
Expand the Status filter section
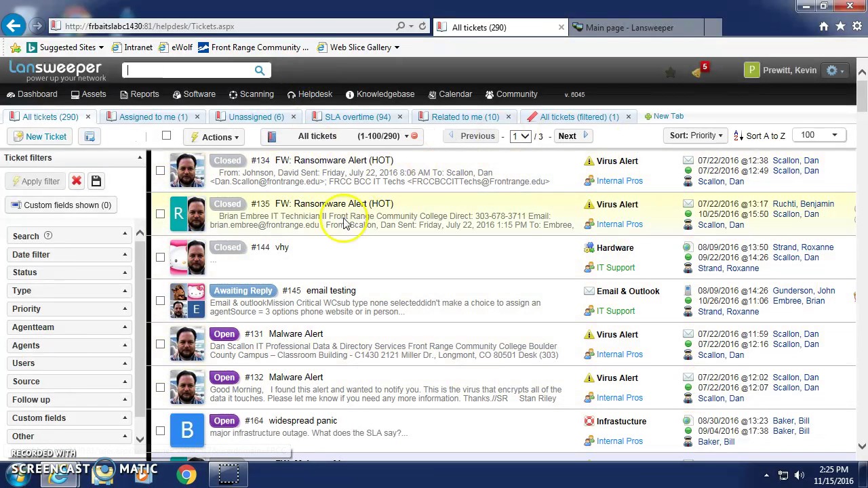click(69, 272)
